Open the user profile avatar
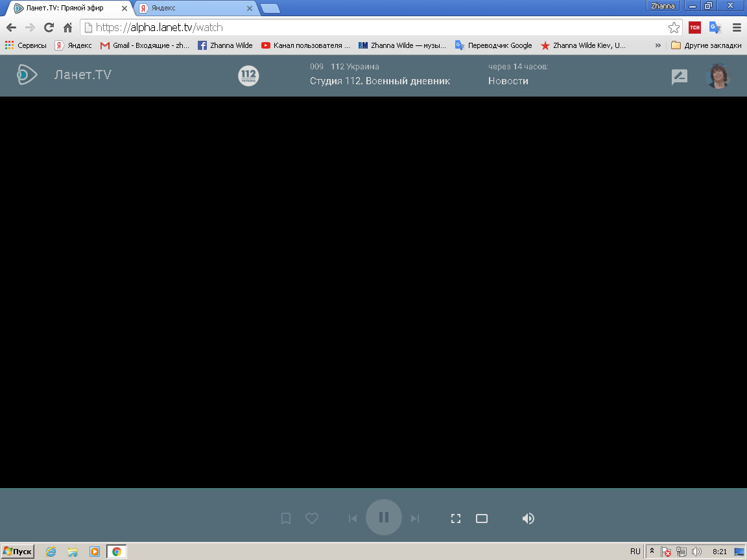 click(718, 76)
